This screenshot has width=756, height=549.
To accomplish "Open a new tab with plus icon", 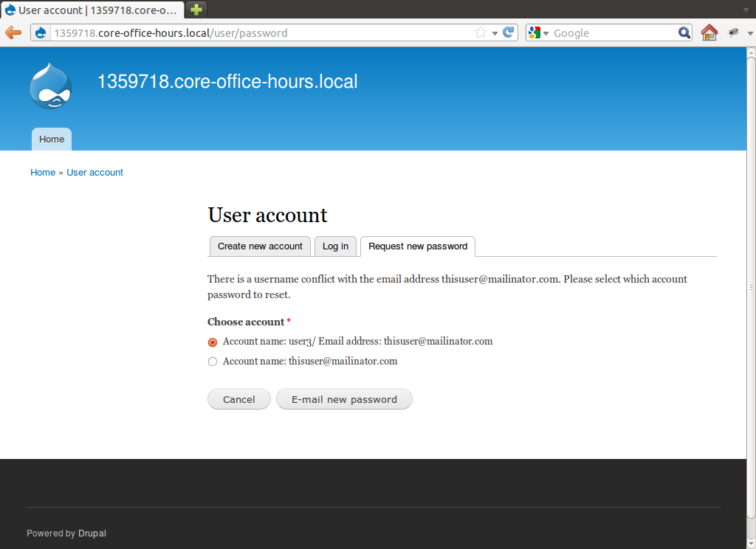I will click(196, 10).
